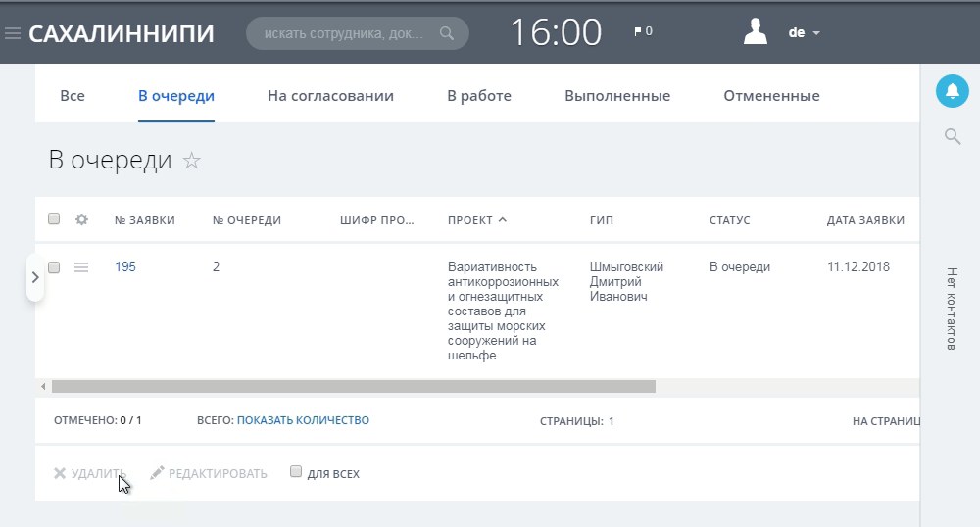Switch to the 'Выполненные' tab
The image size is (980, 527).
point(616,96)
